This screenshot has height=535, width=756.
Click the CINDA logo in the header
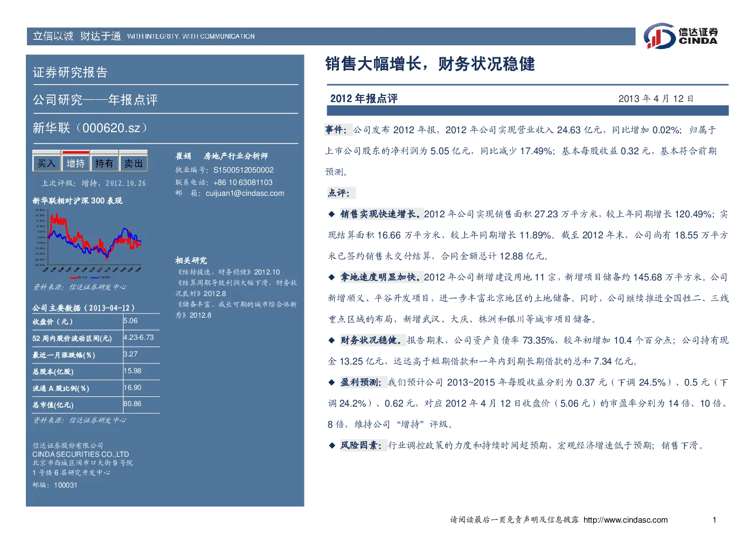tap(681, 36)
